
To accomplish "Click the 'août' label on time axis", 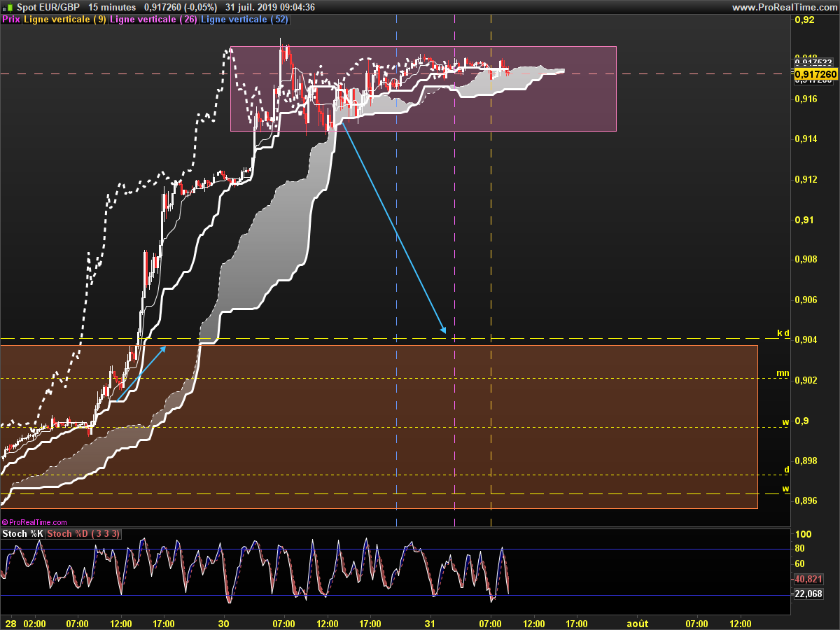I will (x=637, y=623).
